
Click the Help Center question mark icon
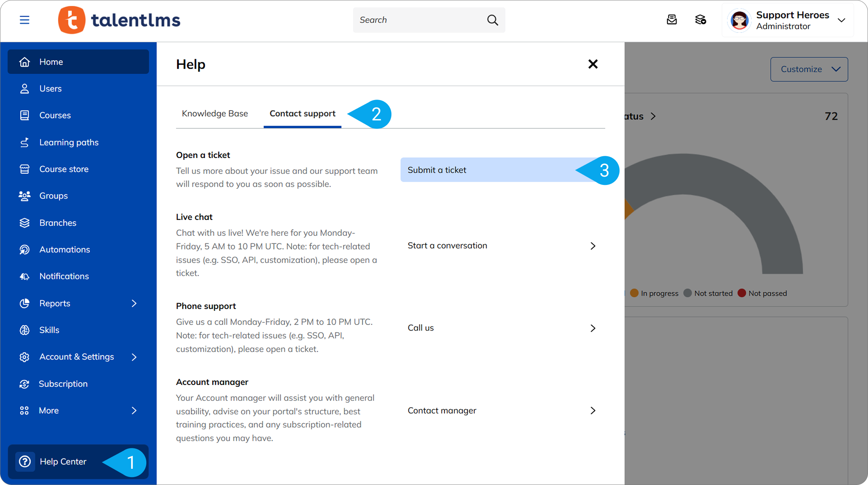25,461
